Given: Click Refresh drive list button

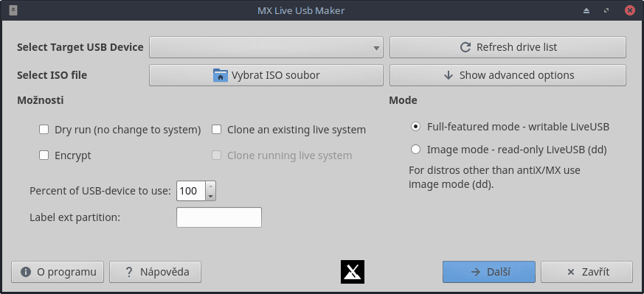Looking at the screenshot, I should pos(508,48).
